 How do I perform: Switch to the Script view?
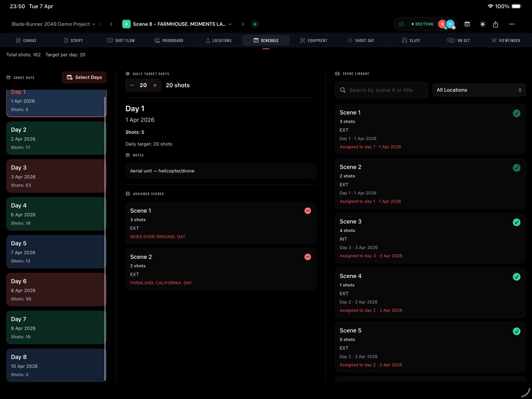point(74,40)
